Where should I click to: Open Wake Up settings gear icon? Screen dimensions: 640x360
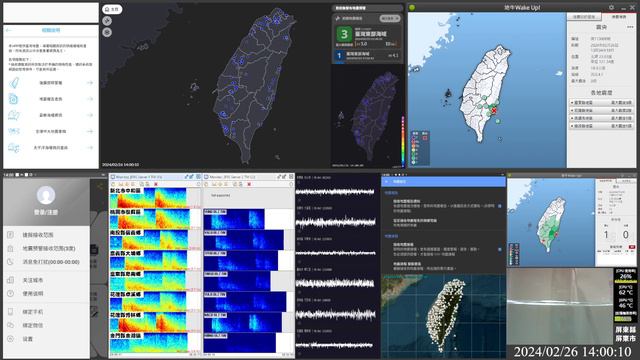[611, 7]
